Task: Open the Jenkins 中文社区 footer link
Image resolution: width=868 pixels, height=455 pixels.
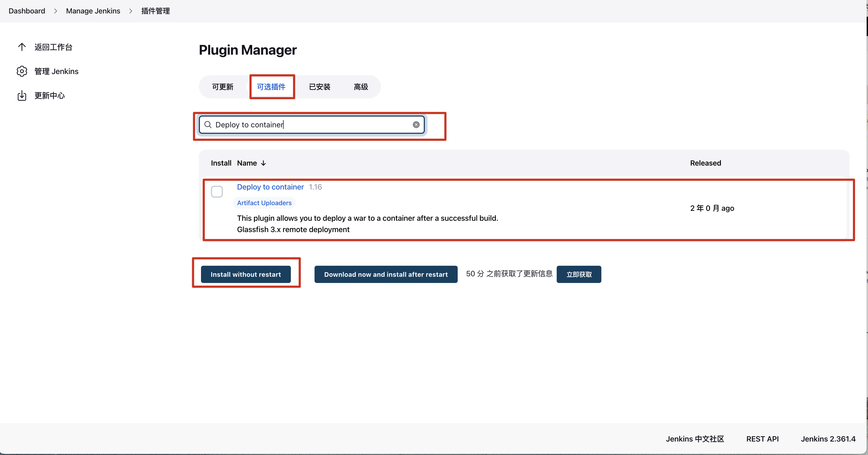Action: [x=695, y=439]
